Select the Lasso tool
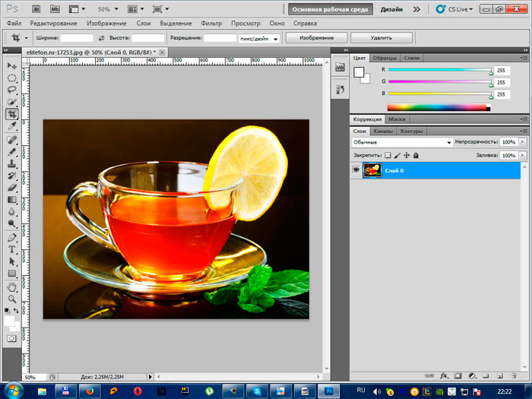Viewport: 532px width, 399px height. click(12, 90)
